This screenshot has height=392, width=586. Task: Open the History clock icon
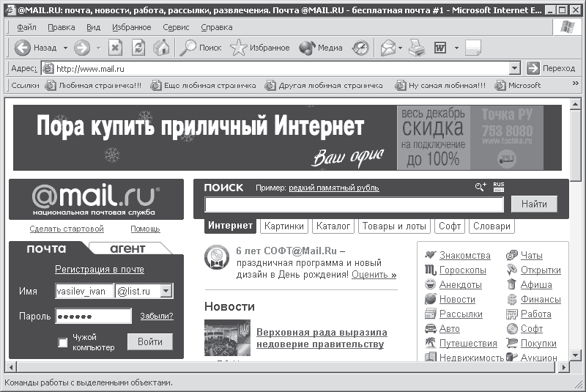(360, 48)
